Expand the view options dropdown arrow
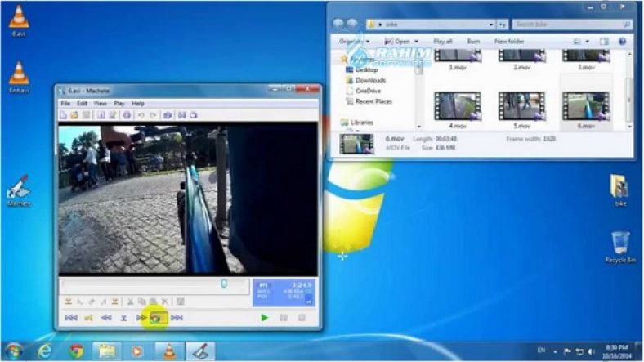This screenshot has height=362, width=644. tap(588, 42)
